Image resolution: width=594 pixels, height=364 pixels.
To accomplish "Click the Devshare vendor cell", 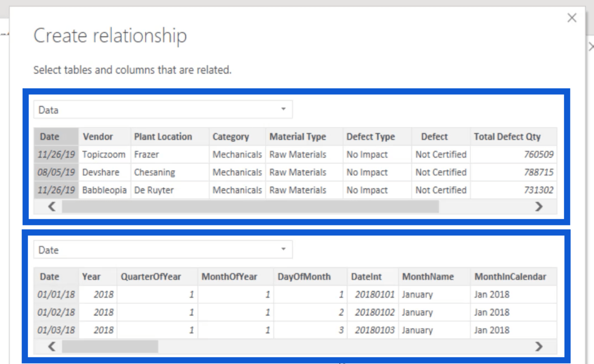I will tap(104, 172).
